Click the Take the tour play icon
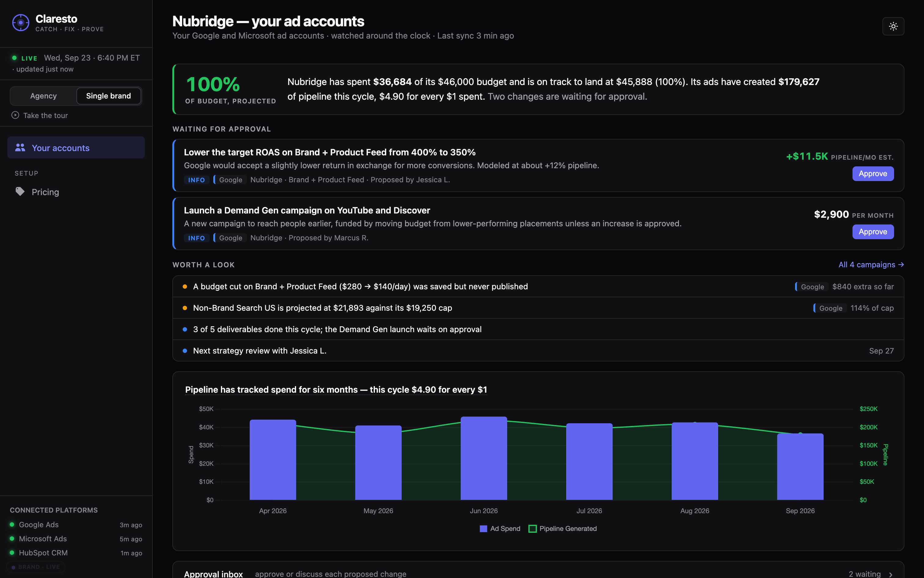924x578 pixels. [15, 115]
